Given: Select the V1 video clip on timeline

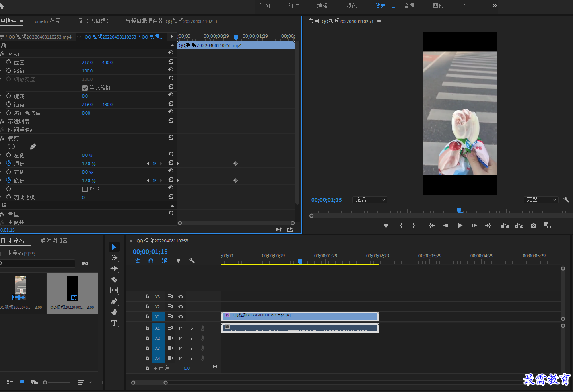Looking at the screenshot, I should pyautogui.click(x=300, y=316).
